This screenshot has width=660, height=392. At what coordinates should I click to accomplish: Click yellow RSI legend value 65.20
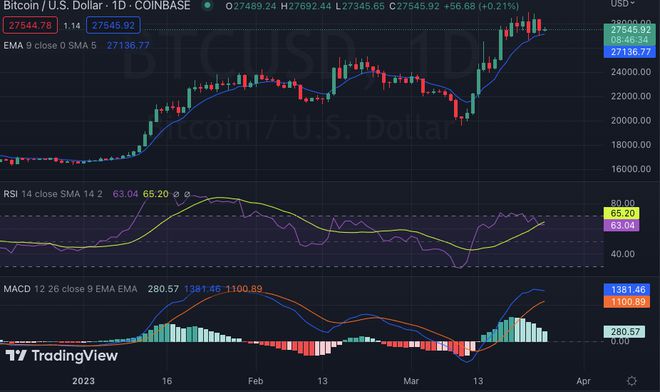tap(156, 194)
